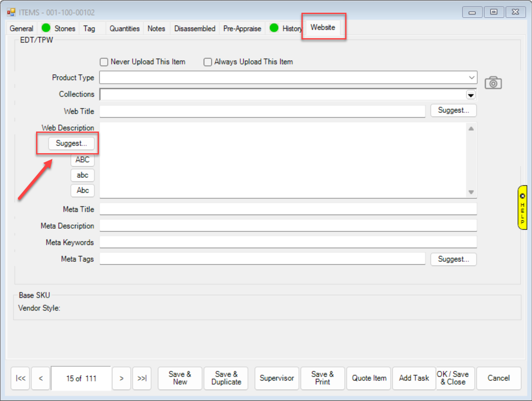Apply lowercase abc formatting to description
Screen dimensions: 532x401
pyautogui.click(x=82, y=175)
